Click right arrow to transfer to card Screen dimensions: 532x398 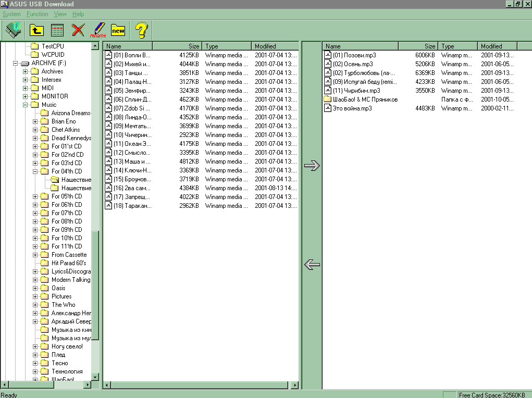point(312,166)
